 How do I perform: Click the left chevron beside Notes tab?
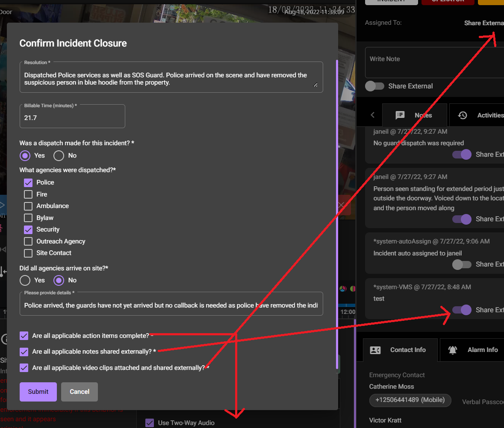click(x=372, y=115)
